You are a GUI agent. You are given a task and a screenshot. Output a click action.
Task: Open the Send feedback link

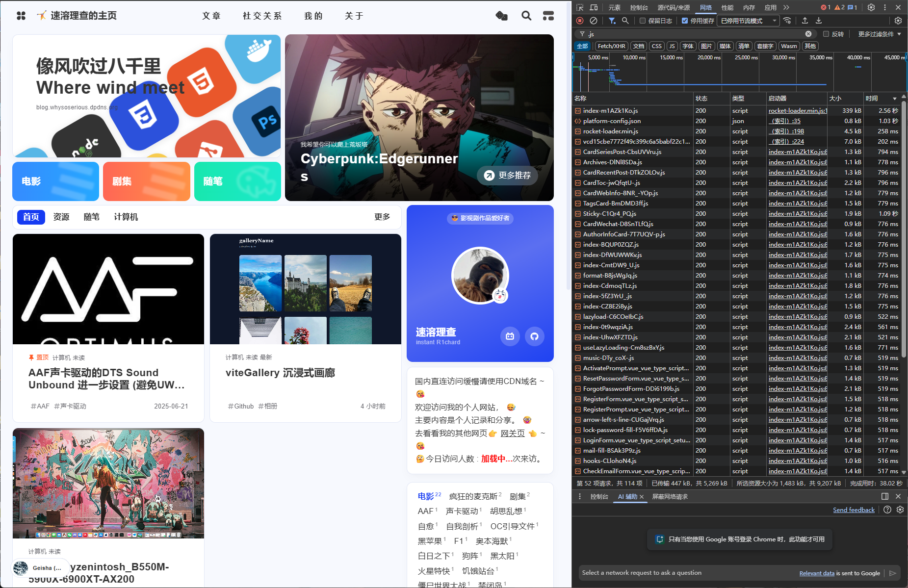(x=854, y=510)
